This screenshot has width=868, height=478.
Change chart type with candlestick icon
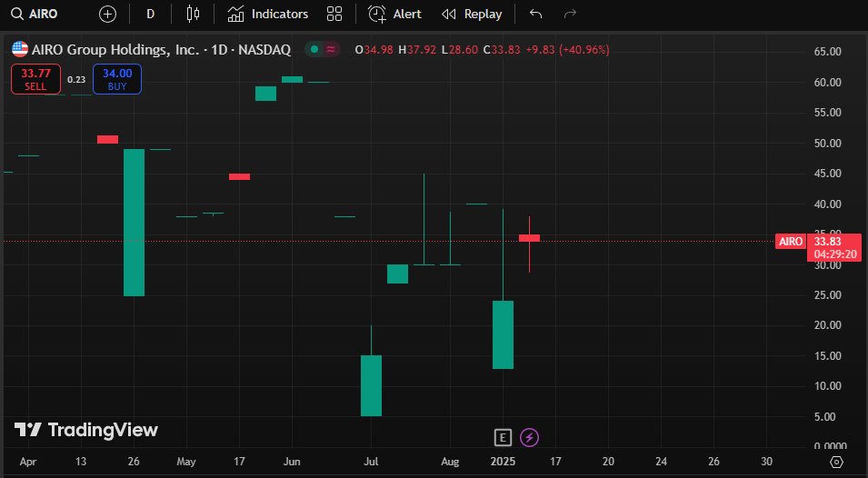click(x=193, y=14)
